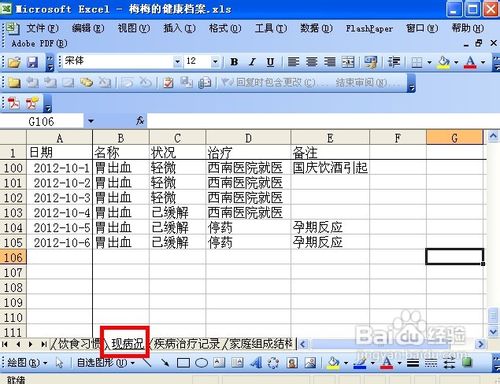The image size is (500, 384).
Task: Click the indent icon
Action: pyautogui.click(x=394, y=62)
